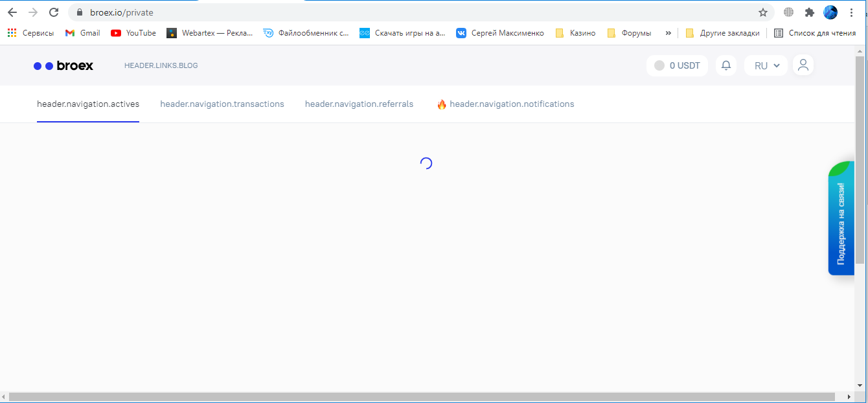Open the Chrome three-dot menu
This screenshot has width=868, height=403.
(851, 12)
